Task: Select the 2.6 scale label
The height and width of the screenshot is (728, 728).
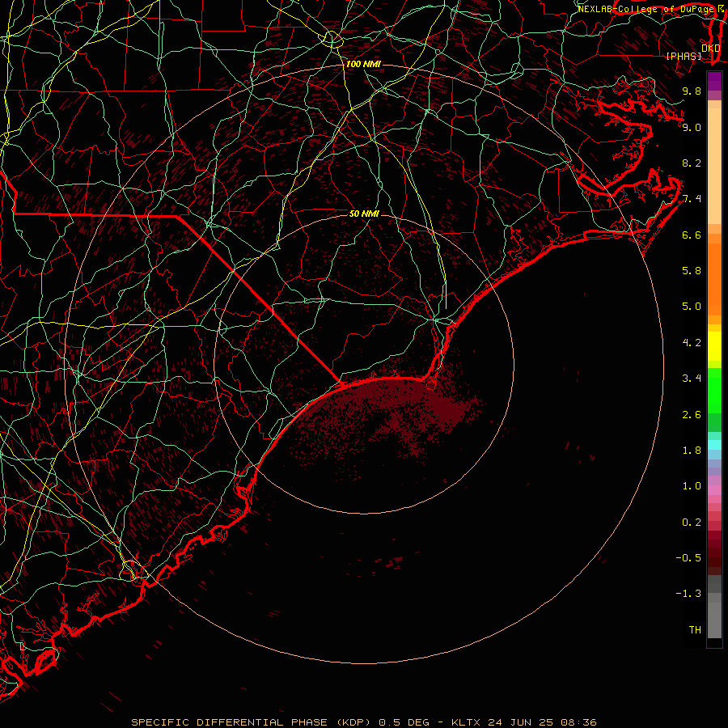Action: (692, 415)
